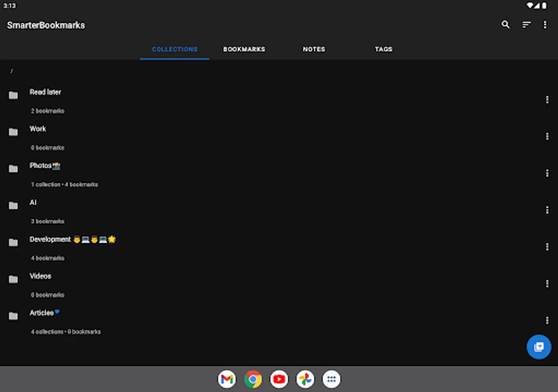This screenshot has width=558, height=392.
Task: Switch to the Bookmarks tab
Action: pos(245,49)
